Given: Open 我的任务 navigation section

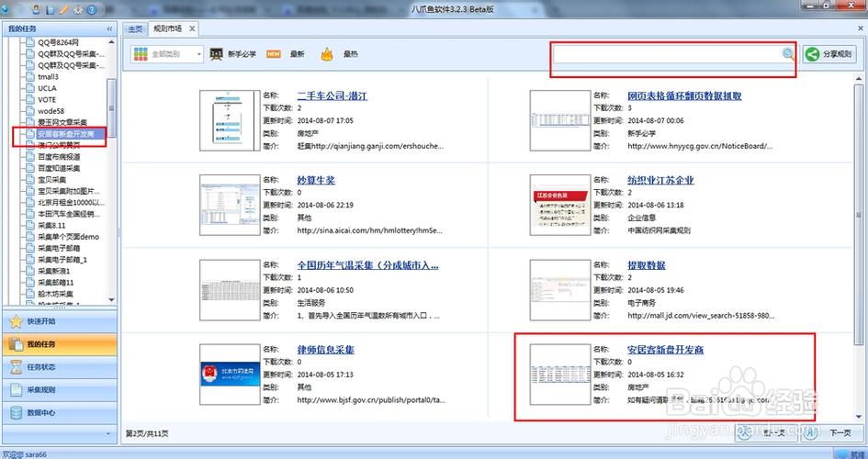Looking at the screenshot, I should pyautogui.click(x=59, y=344).
